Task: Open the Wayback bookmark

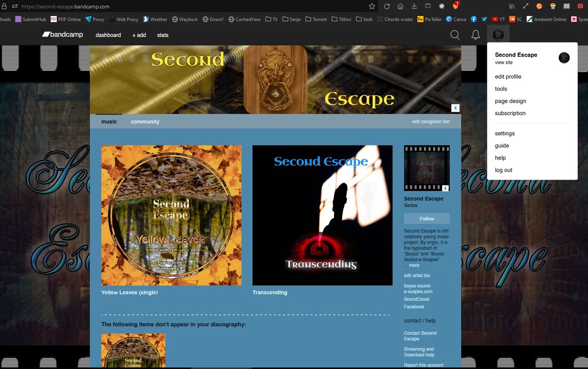Action: 184,19
